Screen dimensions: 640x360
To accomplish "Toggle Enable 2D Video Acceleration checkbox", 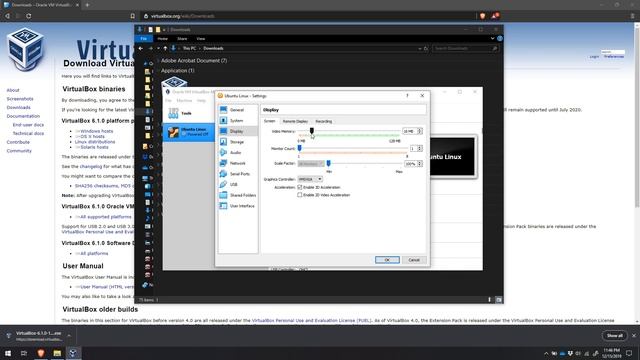I will tap(300, 195).
